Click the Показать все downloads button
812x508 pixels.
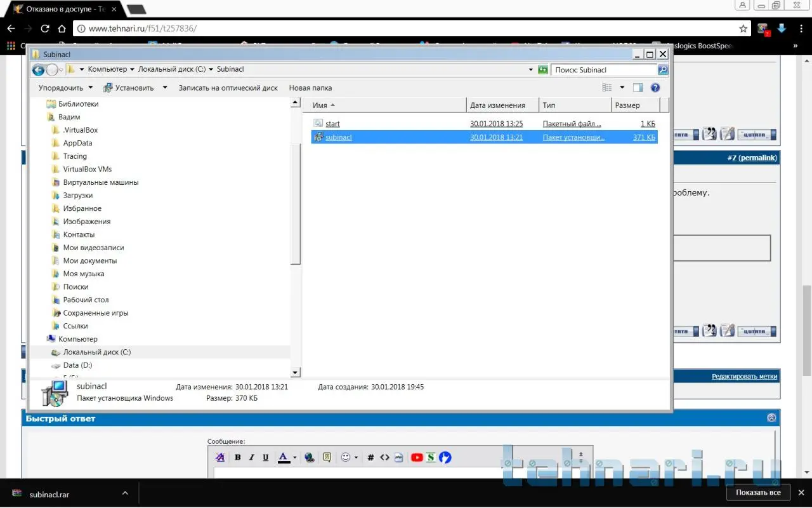pyautogui.click(x=758, y=493)
